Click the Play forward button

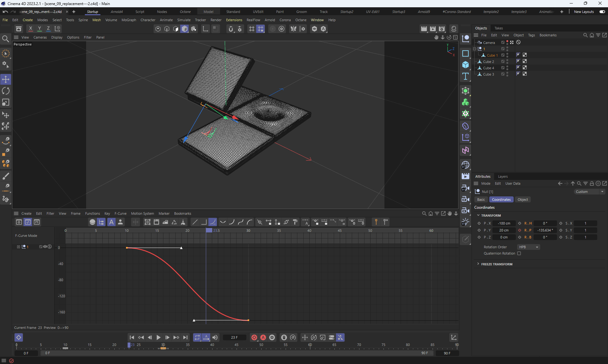click(158, 337)
